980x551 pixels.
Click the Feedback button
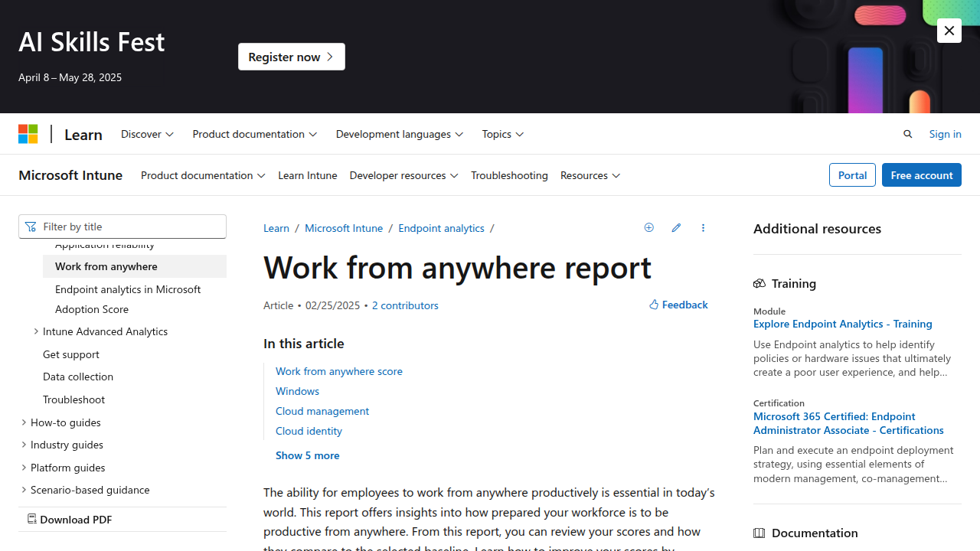coord(678,305)
